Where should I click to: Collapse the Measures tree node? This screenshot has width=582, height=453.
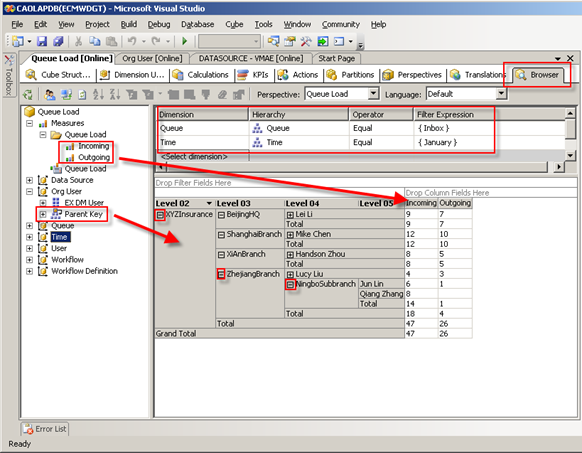(30, 123)
